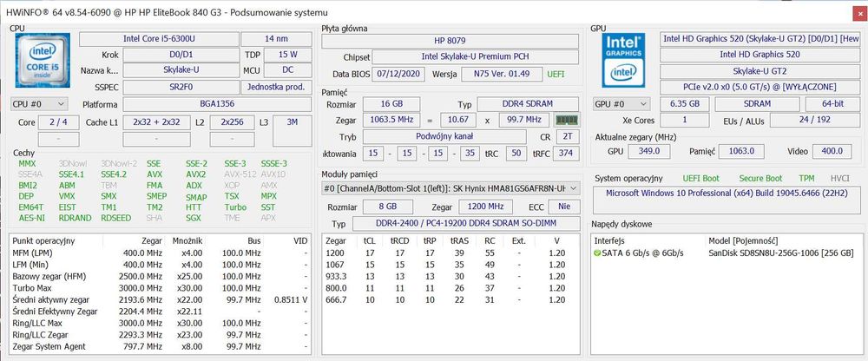The image size is (868, 361).
Task: Click the 8 GB module size field
Action: coord(387,207)
